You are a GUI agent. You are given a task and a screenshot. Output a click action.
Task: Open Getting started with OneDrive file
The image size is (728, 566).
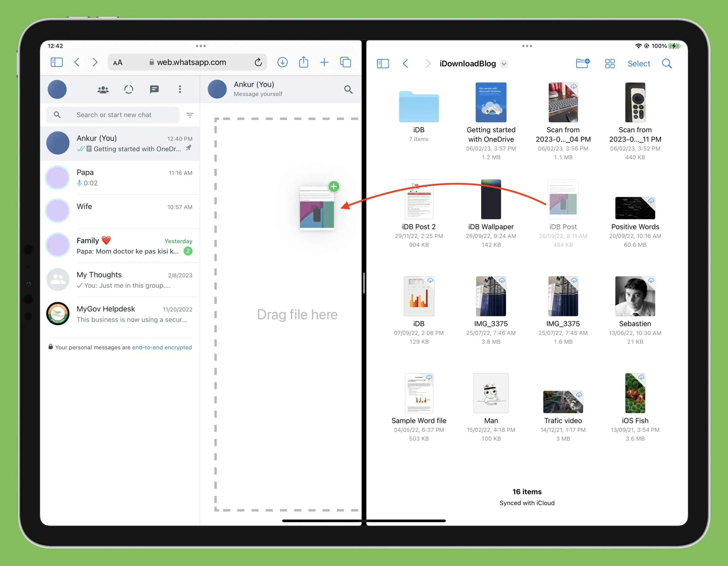tap(491, 102)
